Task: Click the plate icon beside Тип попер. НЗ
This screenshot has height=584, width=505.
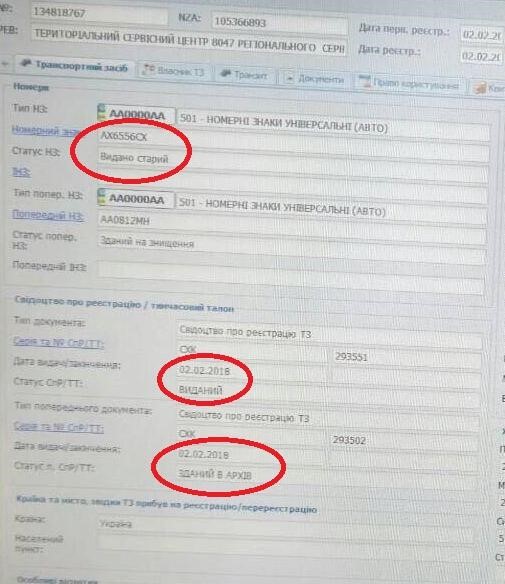Action: point(101,196)
